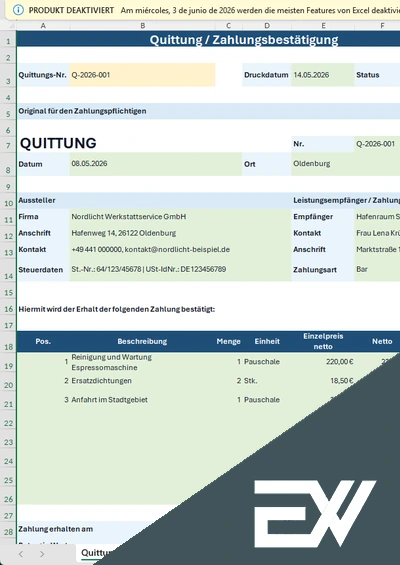Click the 'Zahlung erhalten am' label

(x=55, y=529)
